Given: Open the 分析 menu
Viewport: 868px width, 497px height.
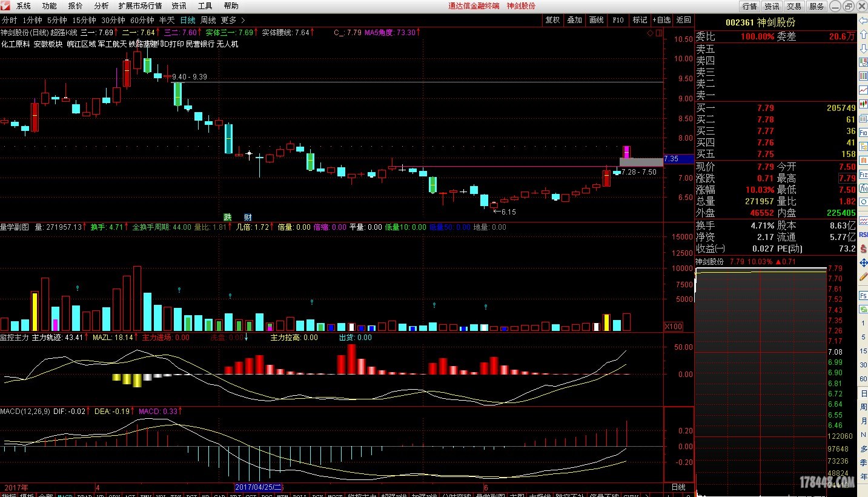Looking at the screenshot, I should pyautogui.click(x=101, y=6).
